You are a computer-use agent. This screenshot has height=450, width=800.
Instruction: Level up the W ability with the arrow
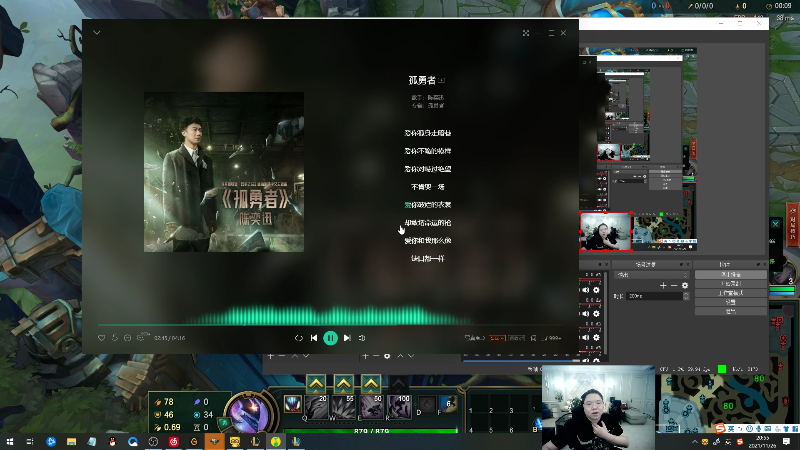(x=344, y=384)
